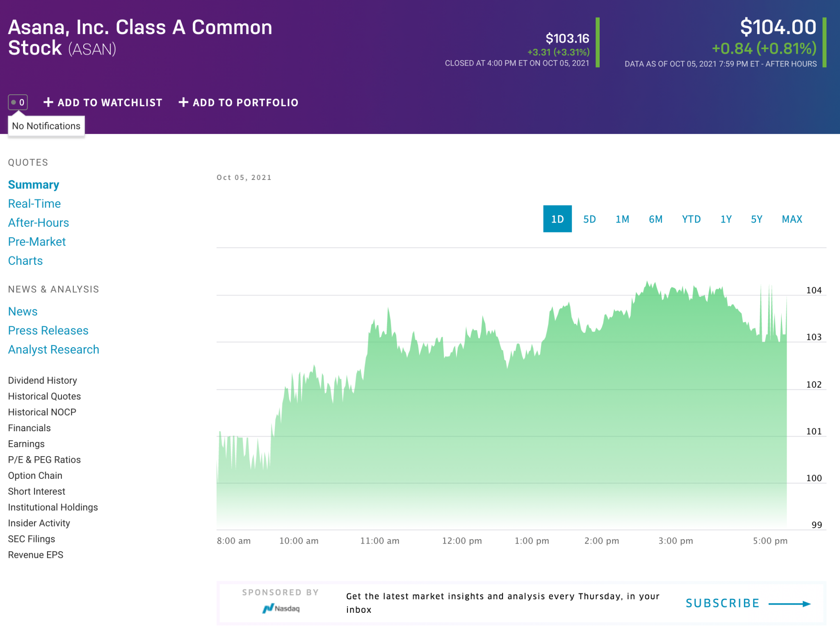840x630 pixels.
Task: Open the Option Chain page
Action: [35, 475]
